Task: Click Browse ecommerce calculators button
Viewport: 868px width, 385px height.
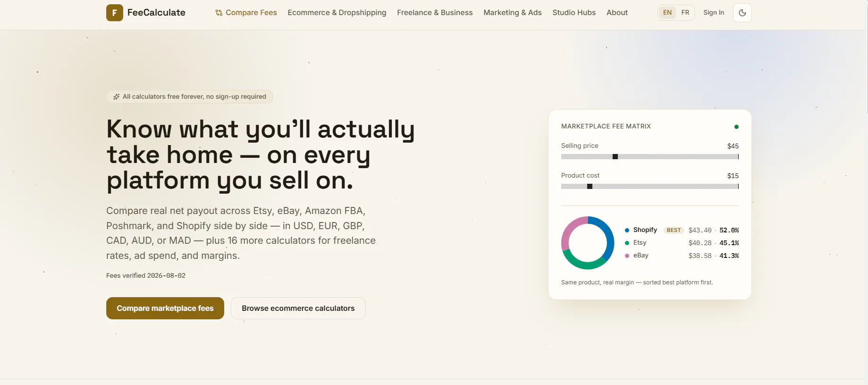Action: click(298, 308)
